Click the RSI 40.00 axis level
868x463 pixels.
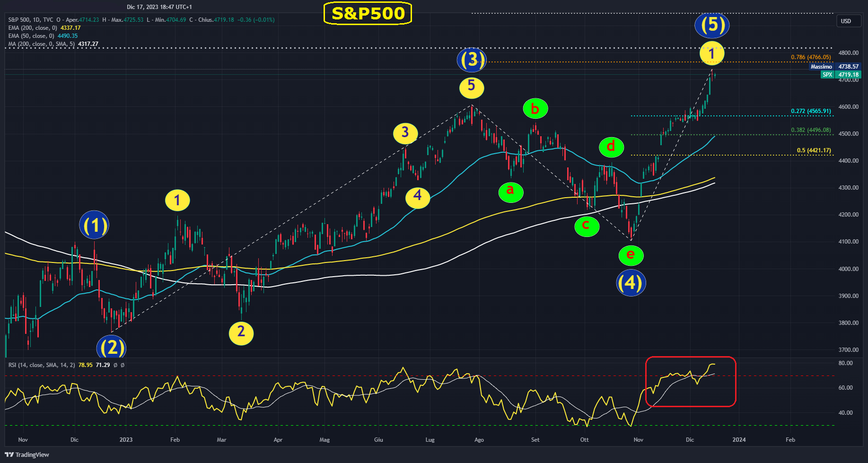(846, 413)
